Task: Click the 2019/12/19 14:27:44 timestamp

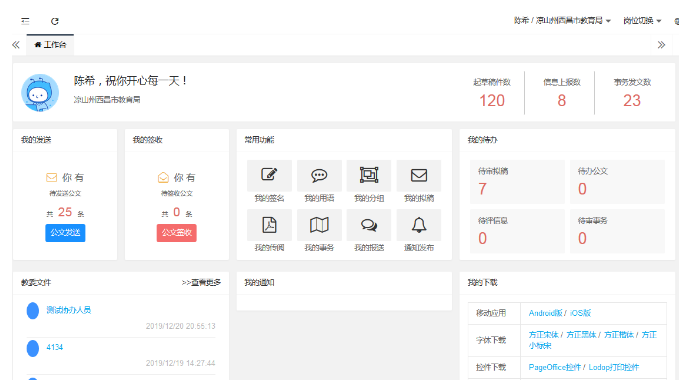Action: pos(180,363)
